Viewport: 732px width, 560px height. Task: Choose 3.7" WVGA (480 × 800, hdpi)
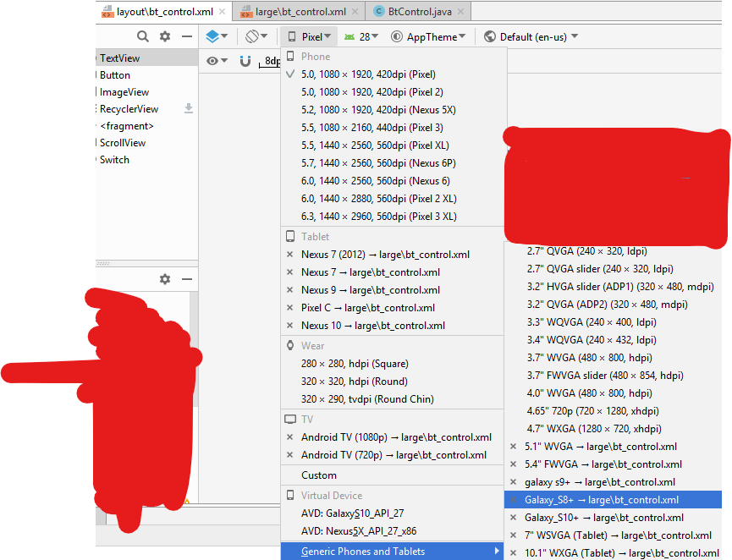[614, 358]
